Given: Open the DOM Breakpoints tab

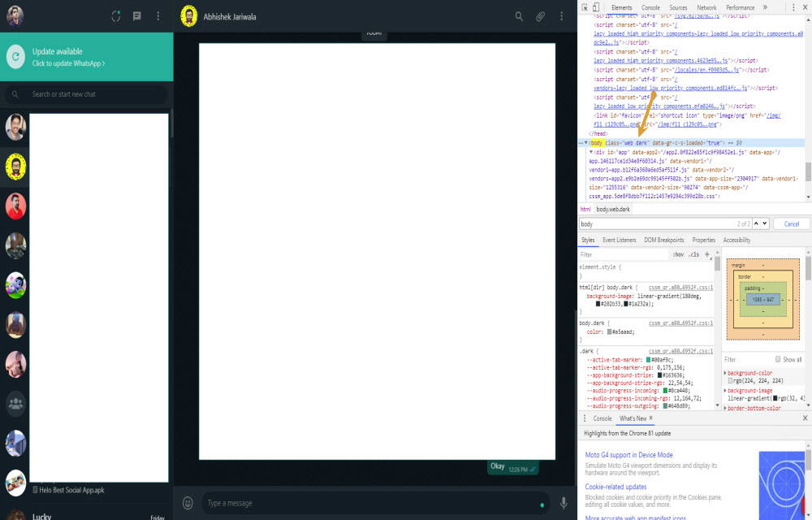Looking at the screenshot, I should coord(664,240).
